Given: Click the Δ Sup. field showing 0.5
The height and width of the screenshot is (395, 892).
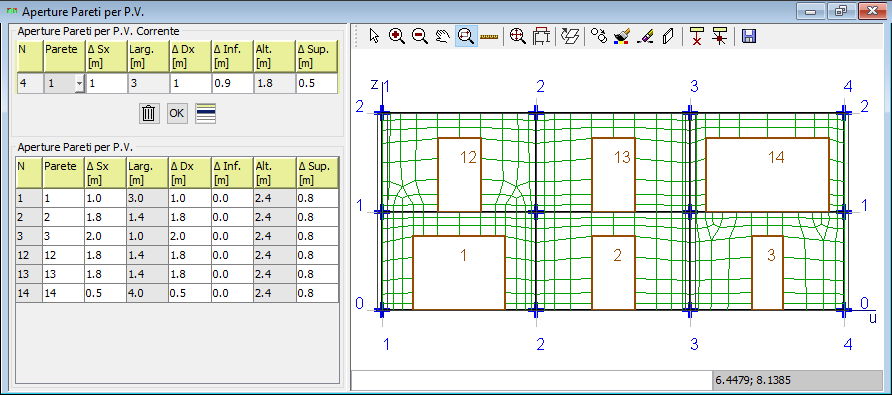Looking at the screenshot, I should click(317, 84).
